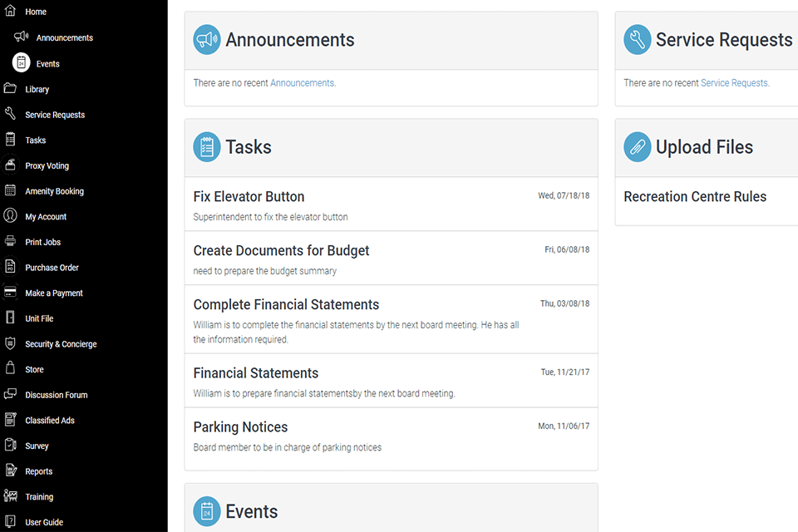Click the Tasks clipboard icon on the panel header

[206, 147]
